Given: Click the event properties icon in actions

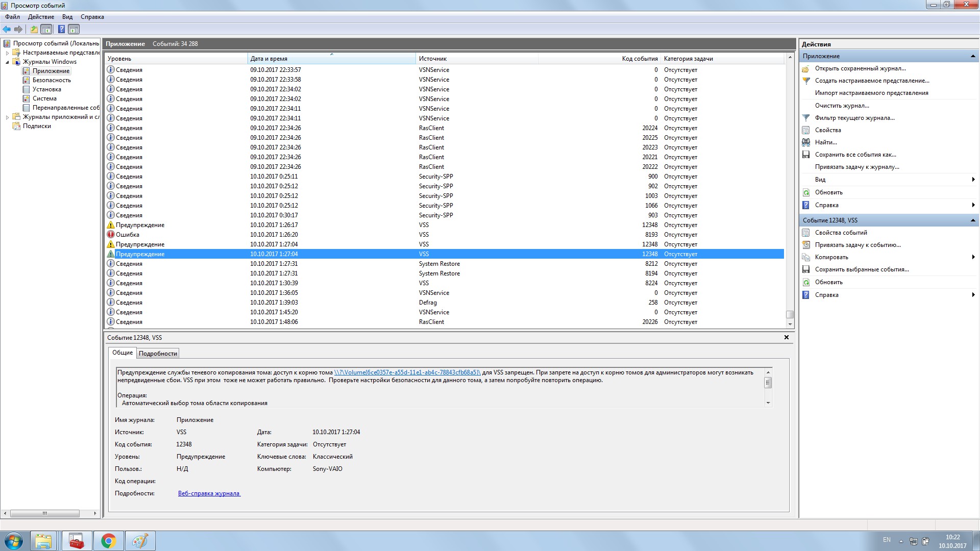Looking at the screenshot, I should (x=806, y=233).
